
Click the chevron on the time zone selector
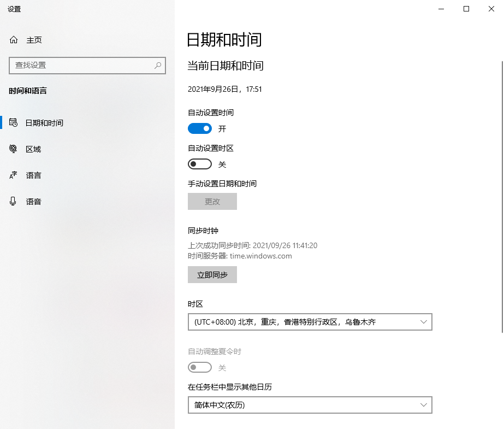click(424, 322)
